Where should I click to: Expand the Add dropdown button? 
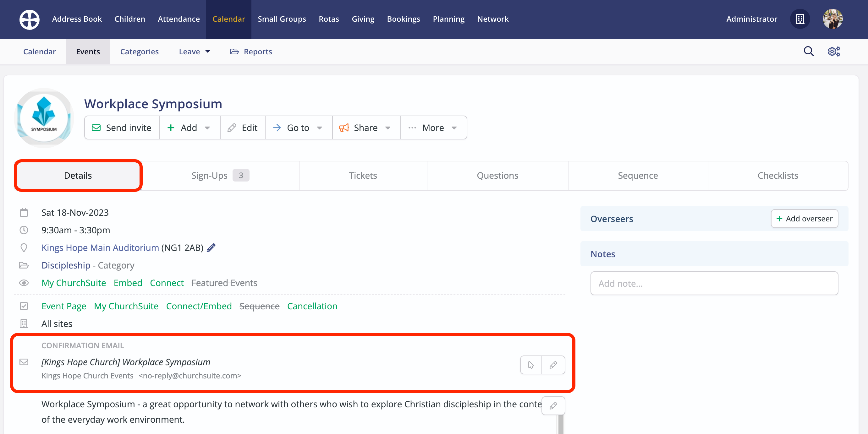click(190, 127)
